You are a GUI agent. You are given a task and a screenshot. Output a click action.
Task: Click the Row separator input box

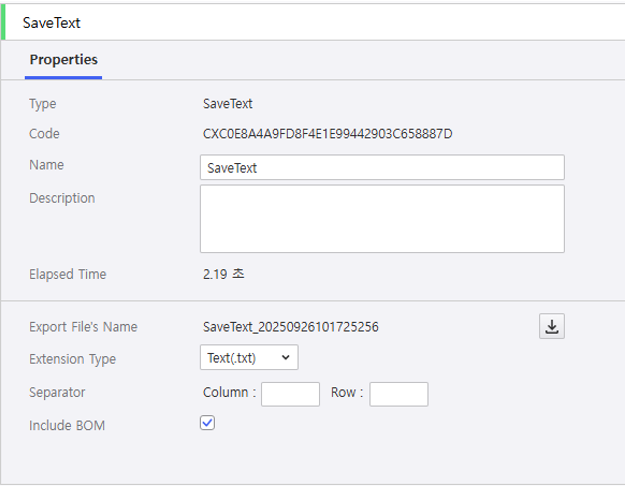click(398, 394)
